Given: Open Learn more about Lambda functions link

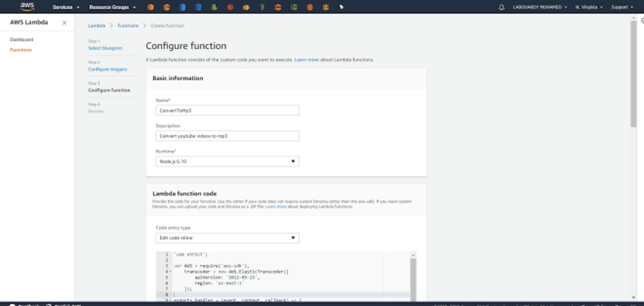Looking at the screenshot, I should click(306, 60).
